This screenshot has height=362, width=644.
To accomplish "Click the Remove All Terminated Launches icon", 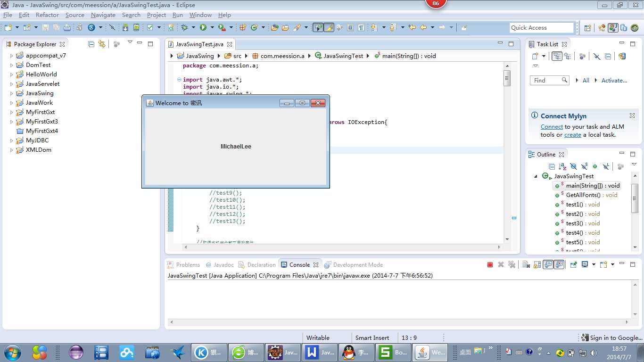I will point(512,265).
